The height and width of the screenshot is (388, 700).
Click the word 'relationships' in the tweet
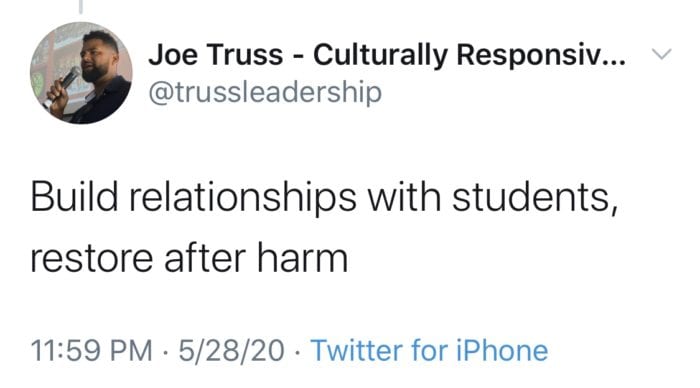click(243, 197)
